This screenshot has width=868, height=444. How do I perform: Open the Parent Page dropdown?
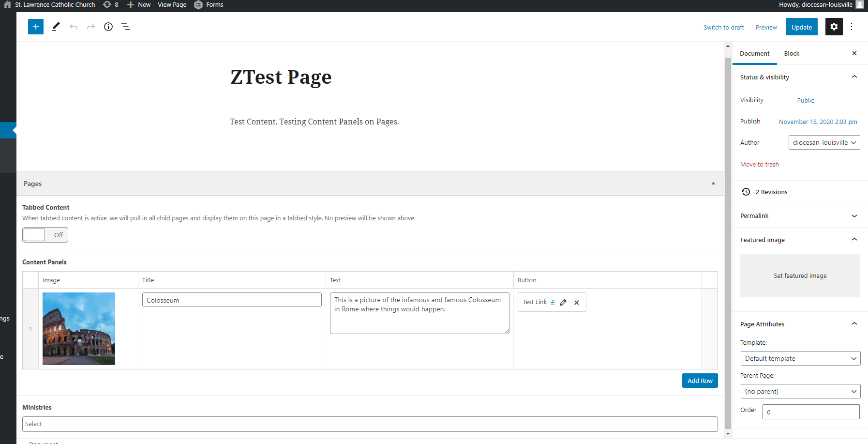(800, 391)
